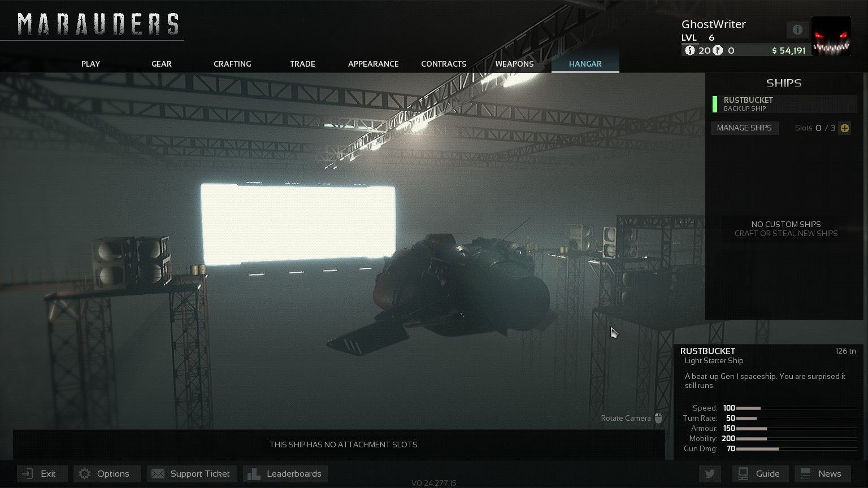The image size is (868, 488).
Task: Click the MARAUDERS logo
Action: (98, 24)
